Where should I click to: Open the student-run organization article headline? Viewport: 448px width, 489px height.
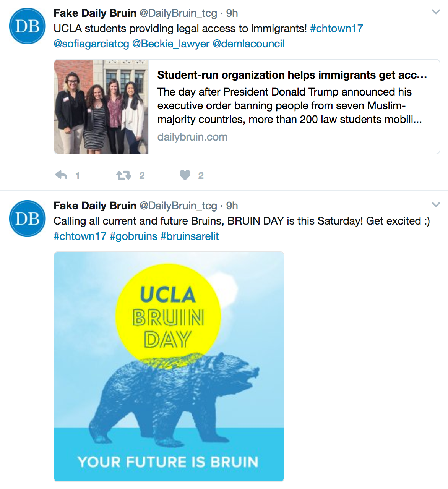point(292,75)
